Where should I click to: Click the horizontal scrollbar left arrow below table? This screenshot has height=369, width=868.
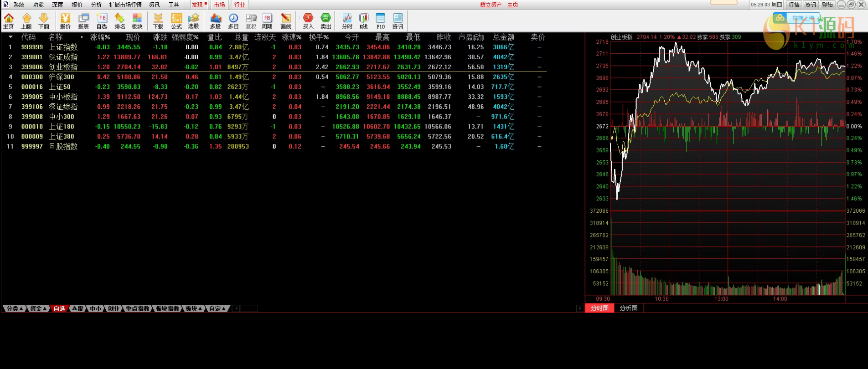[x=236, y=308]
